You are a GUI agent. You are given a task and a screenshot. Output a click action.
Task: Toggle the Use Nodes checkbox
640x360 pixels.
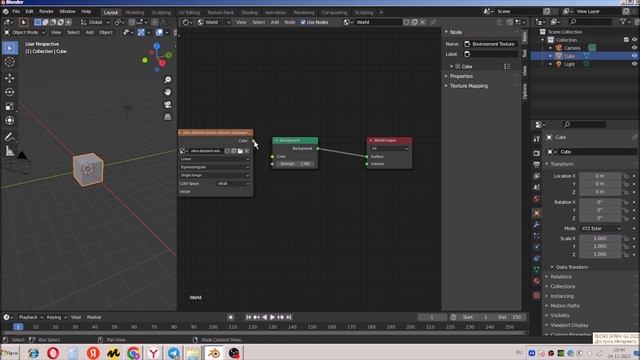pos(303,22)
